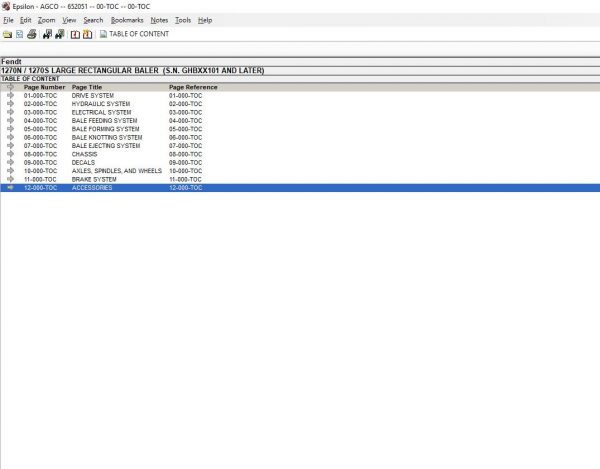Select the AXLES, SPINDLES, AND WHEELS title
The image size is (600, 469).
pyautogui.click(x=117, y=171)
